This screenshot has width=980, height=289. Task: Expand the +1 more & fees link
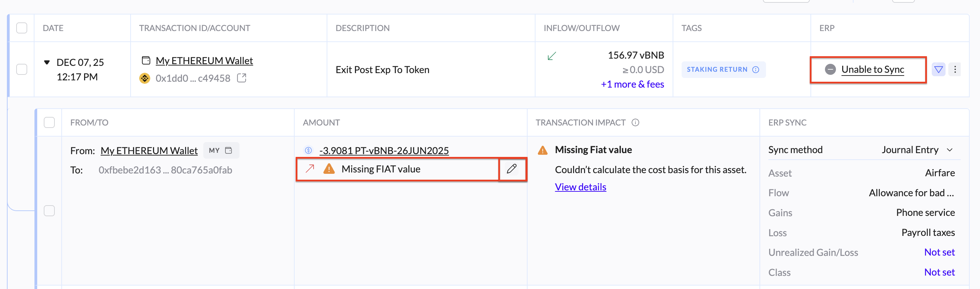[632, 84]
